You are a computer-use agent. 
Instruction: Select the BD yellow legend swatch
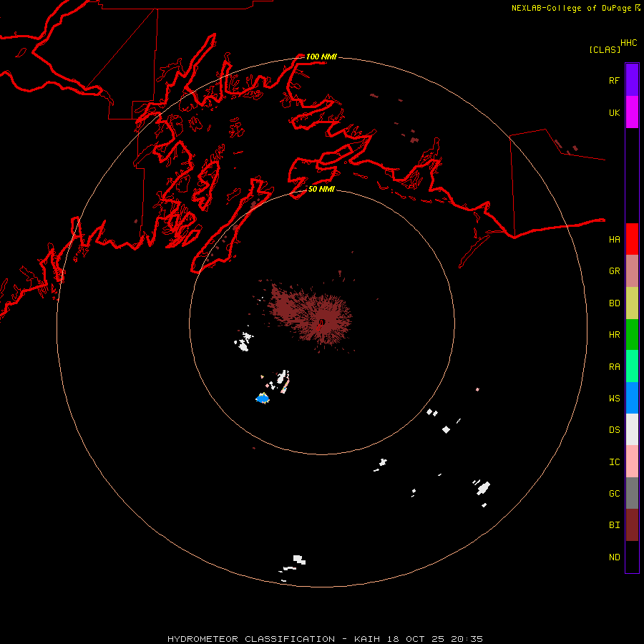[632, 303]
